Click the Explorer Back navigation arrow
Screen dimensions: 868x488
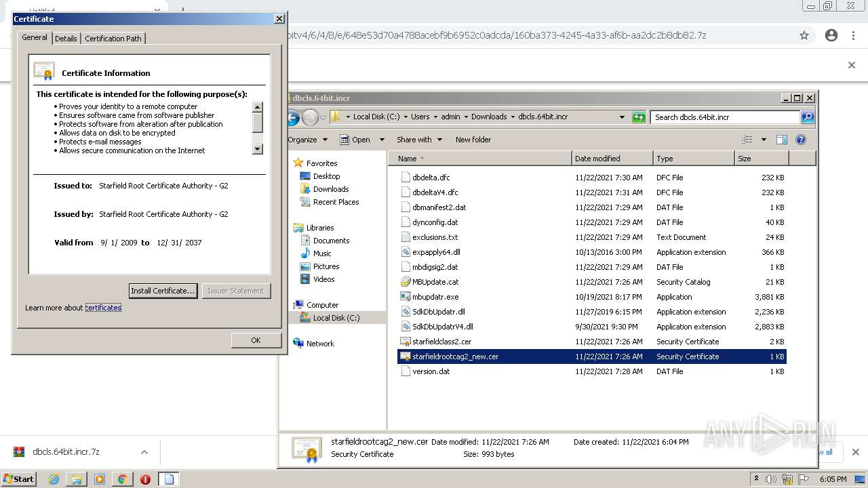coord(292,117)
